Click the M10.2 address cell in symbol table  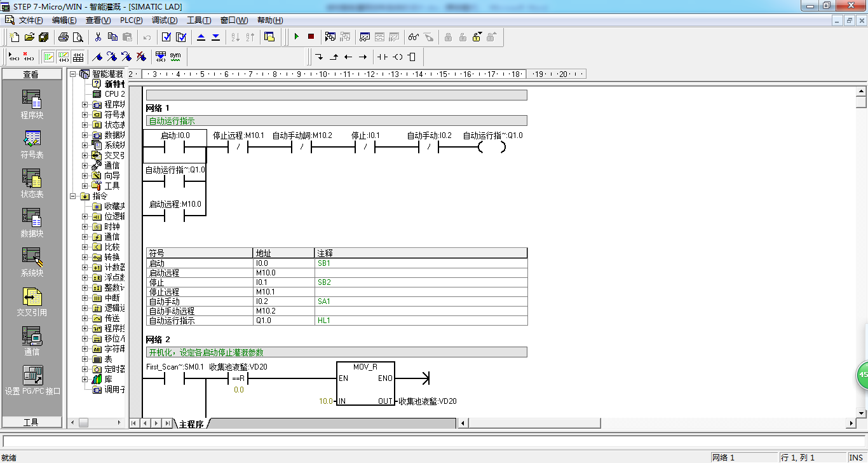pos(283,311)
